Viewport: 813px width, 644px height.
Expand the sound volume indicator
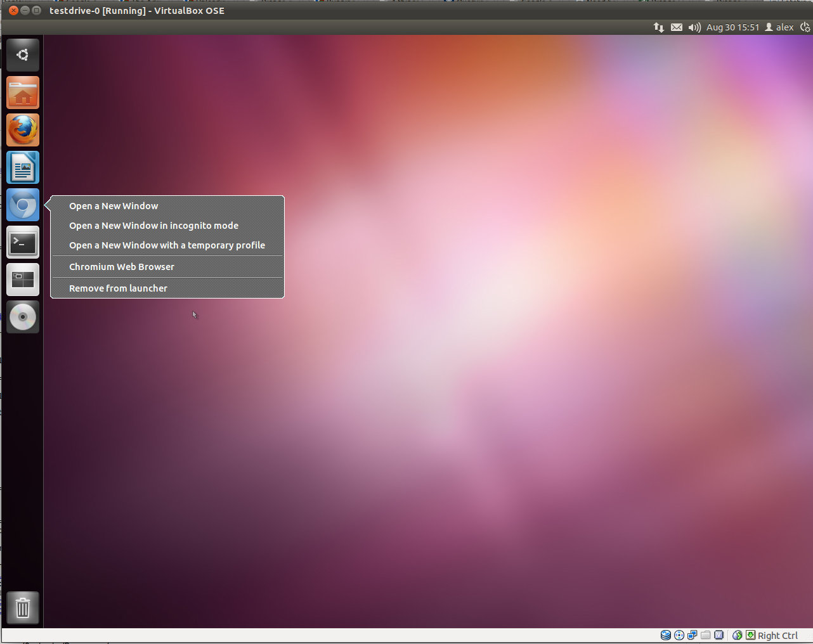694,27
